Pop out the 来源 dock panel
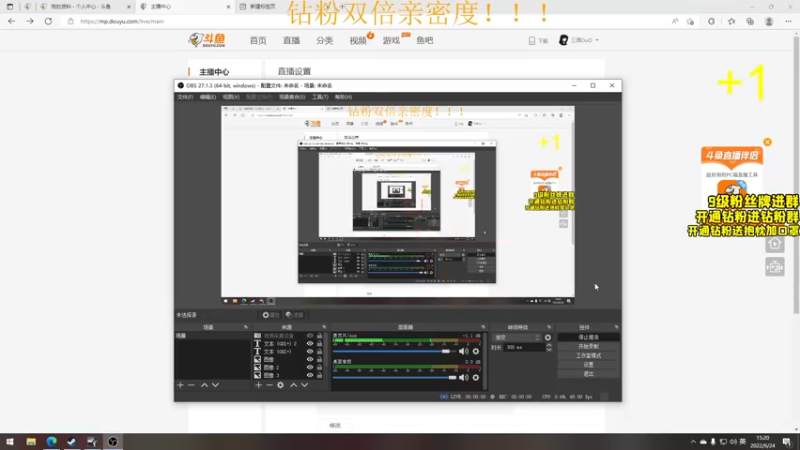 324,327
